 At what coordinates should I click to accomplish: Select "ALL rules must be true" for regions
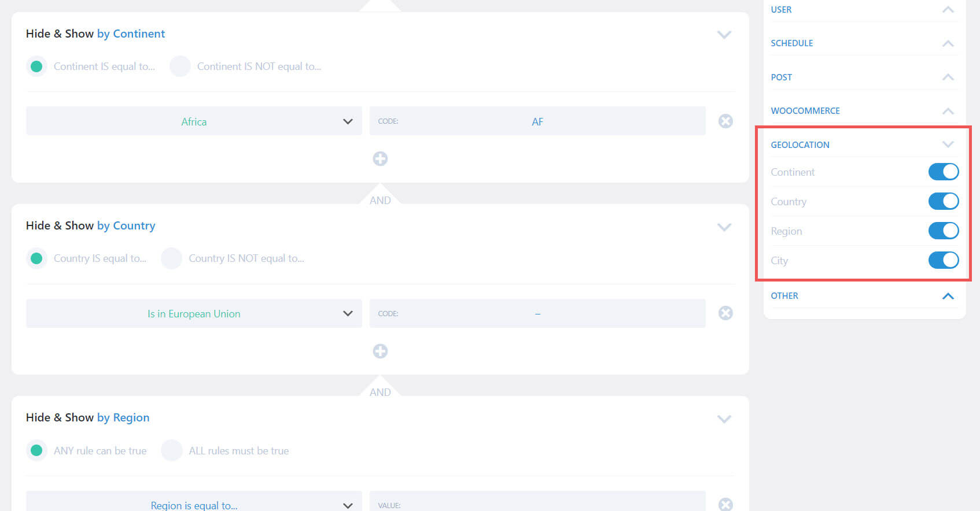pos(172,450)
